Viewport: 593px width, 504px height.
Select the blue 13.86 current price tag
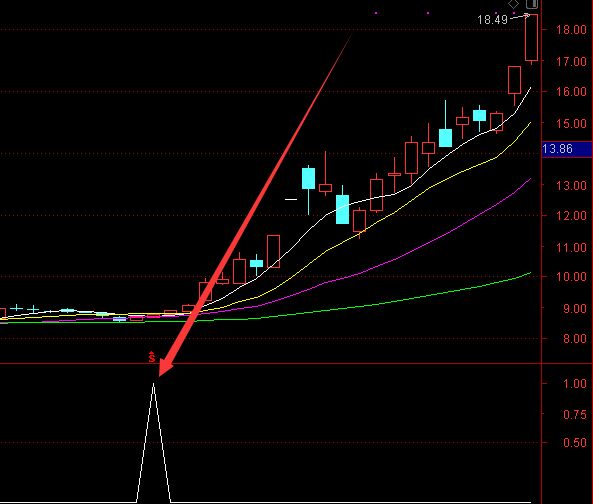567,149
